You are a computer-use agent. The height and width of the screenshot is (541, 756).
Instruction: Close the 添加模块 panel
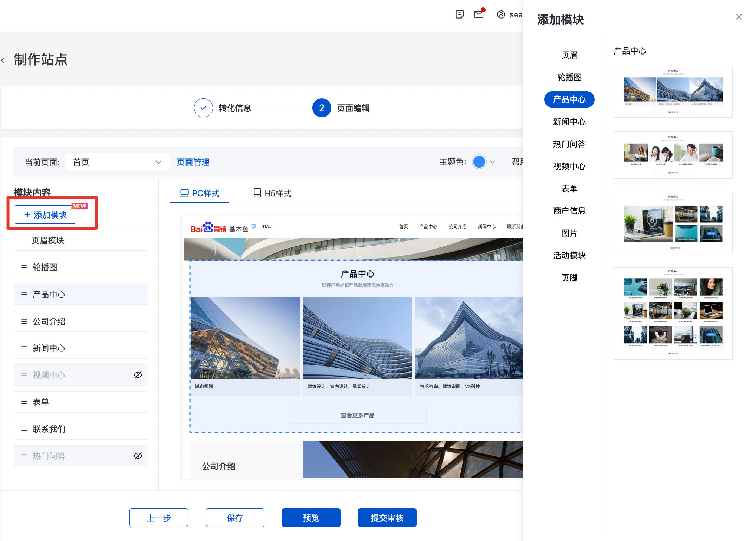[x=739, y=17]
